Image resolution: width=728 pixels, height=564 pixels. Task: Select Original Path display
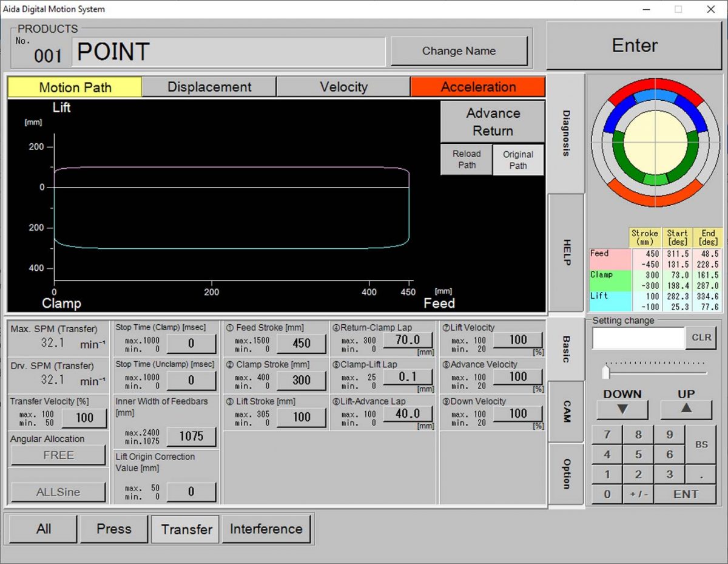pyautogui.click(x=518, y=160)
